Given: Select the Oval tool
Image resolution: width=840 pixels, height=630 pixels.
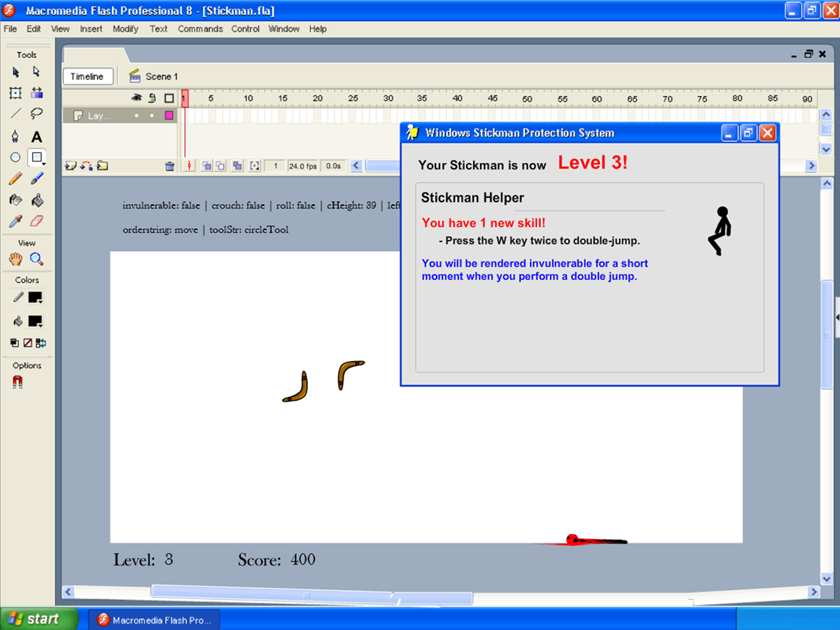Looking at the screenshot, I should [15, 157].
